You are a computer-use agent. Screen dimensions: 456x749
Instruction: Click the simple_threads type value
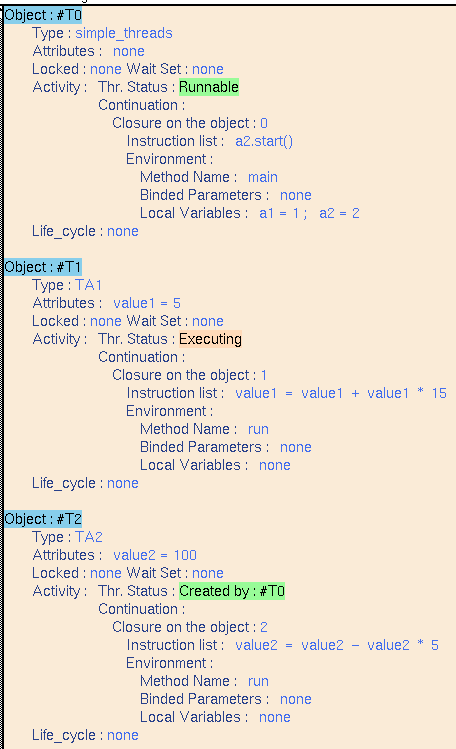(x=124, y=33)
